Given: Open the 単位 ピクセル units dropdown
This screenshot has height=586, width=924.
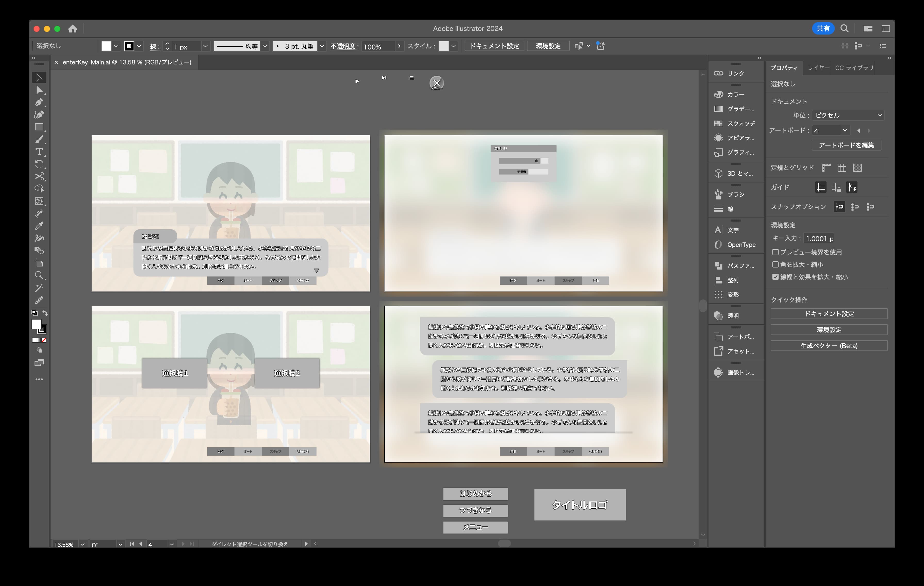Looking at the screenshot, I should tap(848, 115).
